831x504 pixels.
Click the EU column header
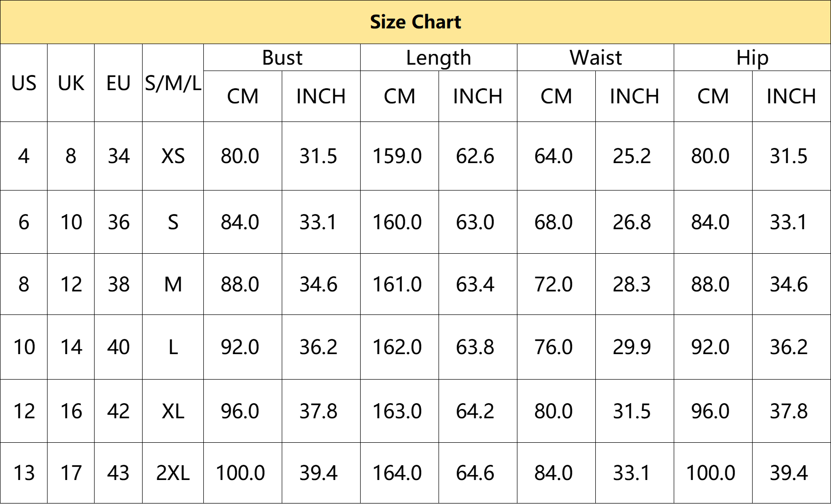click(119, 83)
